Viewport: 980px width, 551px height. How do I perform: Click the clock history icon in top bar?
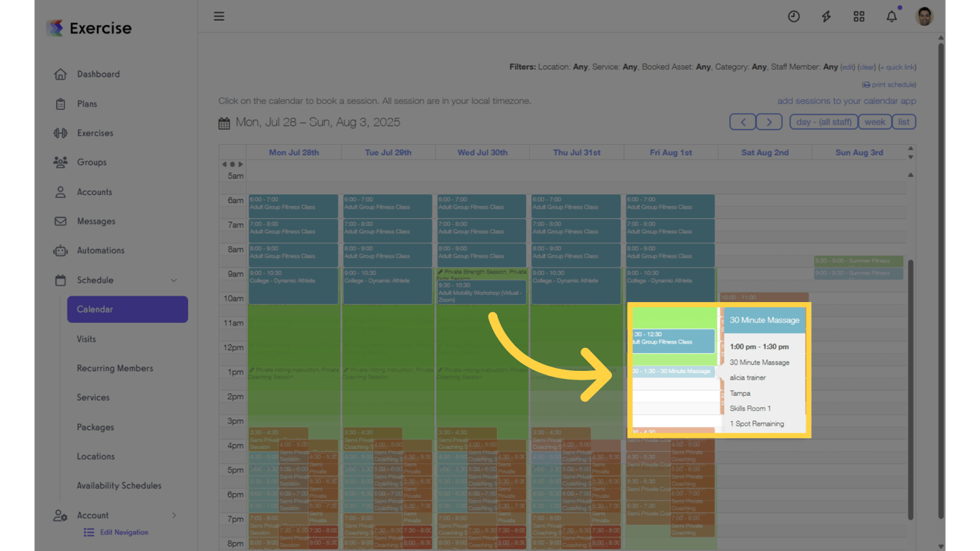point(793,17)
